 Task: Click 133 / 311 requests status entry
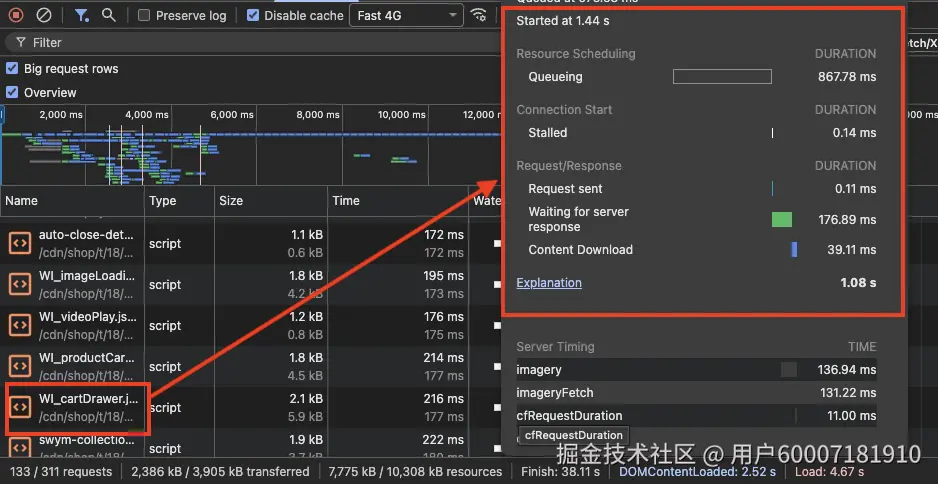pos(61,471)
